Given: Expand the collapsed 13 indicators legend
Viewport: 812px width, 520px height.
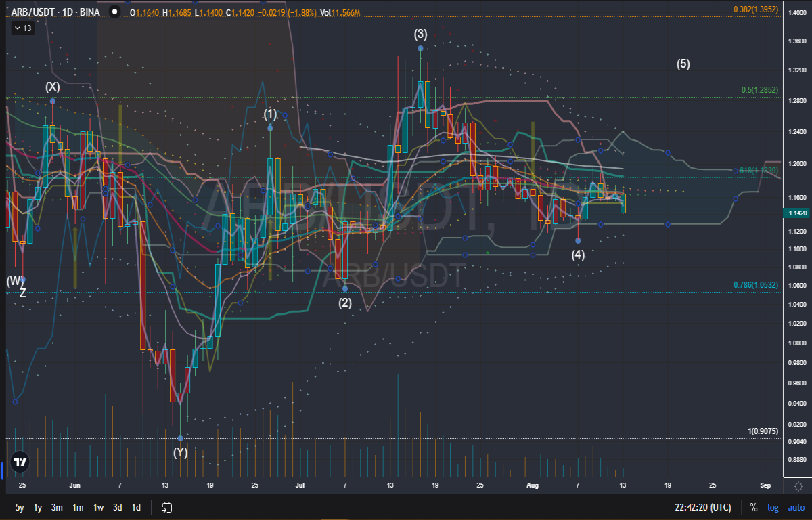Looking at the screenshot, I should click(22, 28).
